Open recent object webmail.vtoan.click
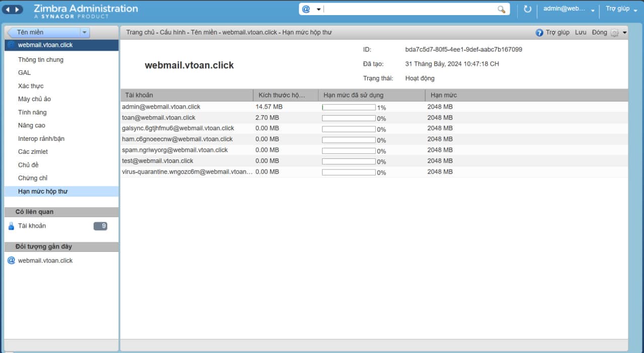 45,260
